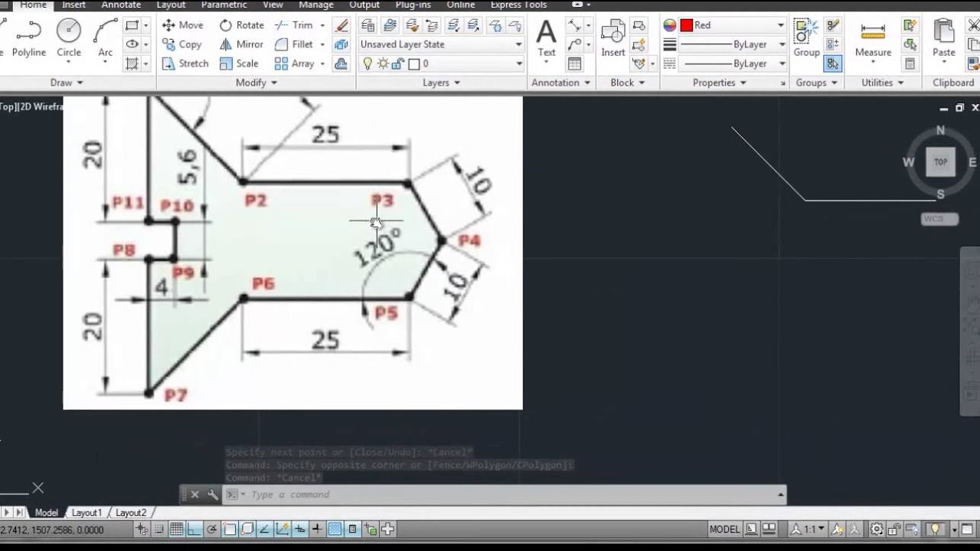This screenshot has width=980, height=551.
Task: Expand the Draw panel
Action: pyautogui.click(x=67, y=83)
